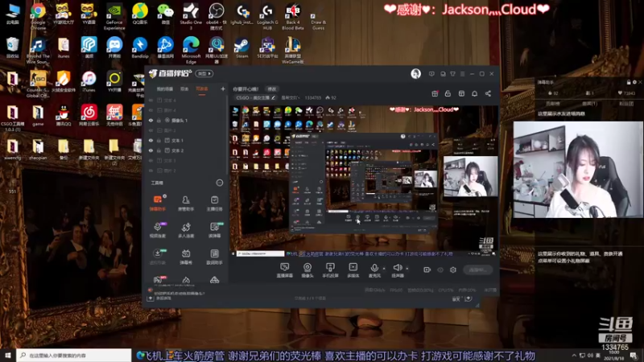This screenshot has width=644, height=362.
Task: Open the hamburger menu in title bar
Action: pyautogui.click(x=462, y=74)
